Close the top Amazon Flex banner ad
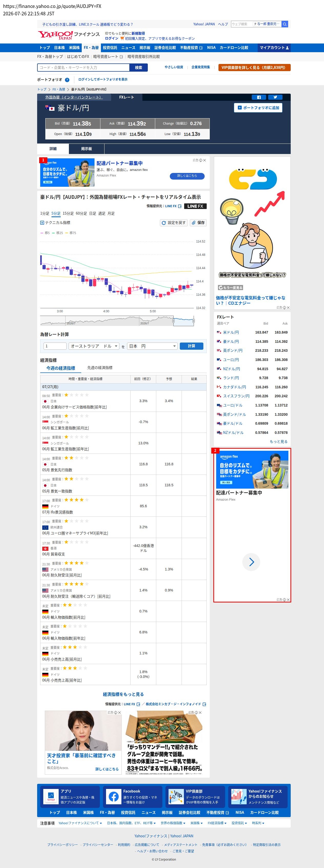The width and height of the screenshot is (324, 868). click(x=205, y=160)
